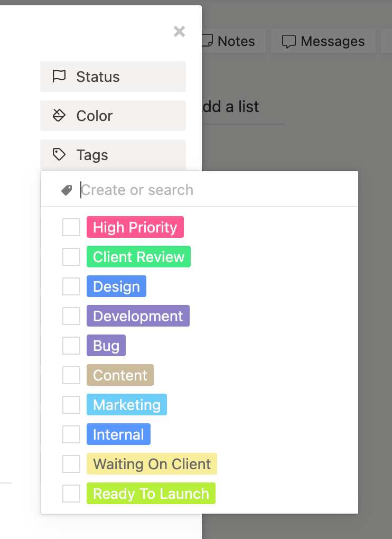Click the Notes sticky note icon
Screen dimensions: 392x539
point(208,41)
